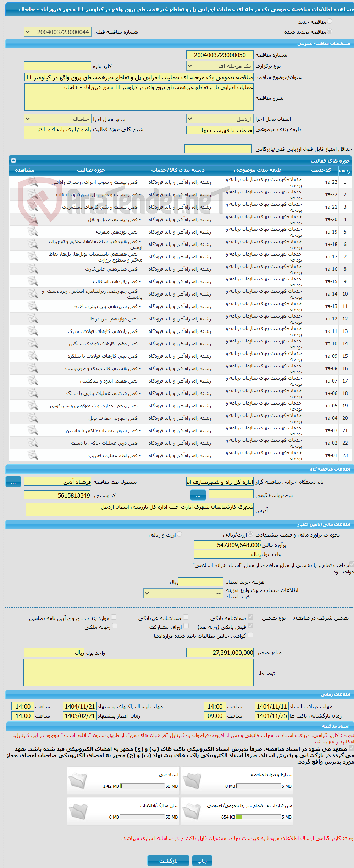Screen dimensions: 354x868
Task: Click the کدحدک column header
Action: coord(321,170)
